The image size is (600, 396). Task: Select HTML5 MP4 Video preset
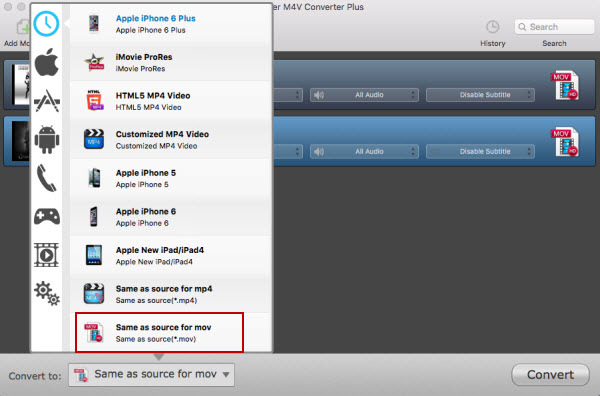pyautogui.click(x=171, y=101)
